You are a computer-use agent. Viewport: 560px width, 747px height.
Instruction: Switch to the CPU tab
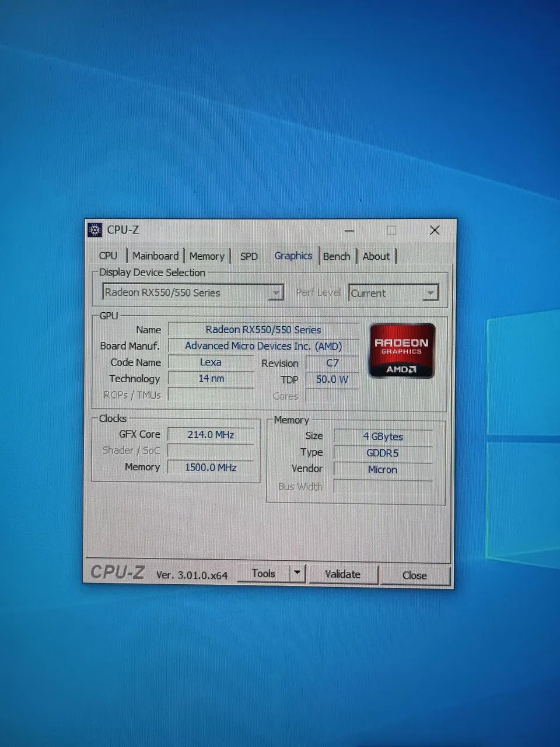[x=108, y=256]
